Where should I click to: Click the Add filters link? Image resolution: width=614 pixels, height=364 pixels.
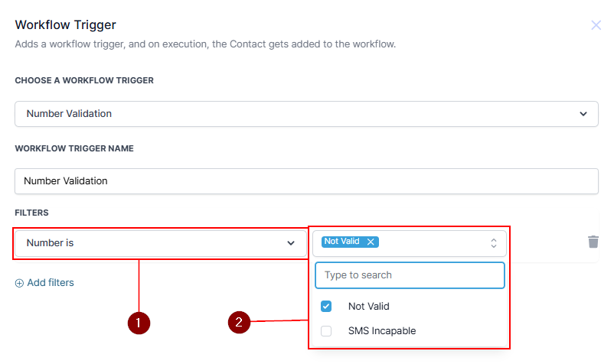coord(51,283)
